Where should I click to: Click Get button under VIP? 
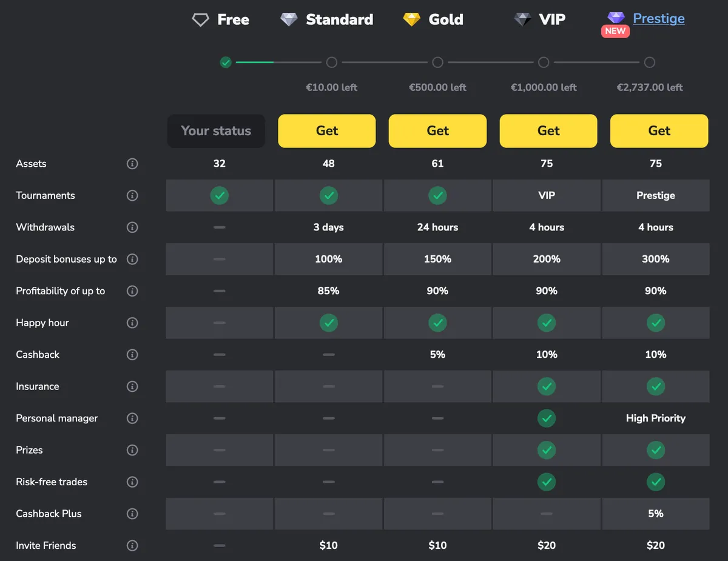548,131
